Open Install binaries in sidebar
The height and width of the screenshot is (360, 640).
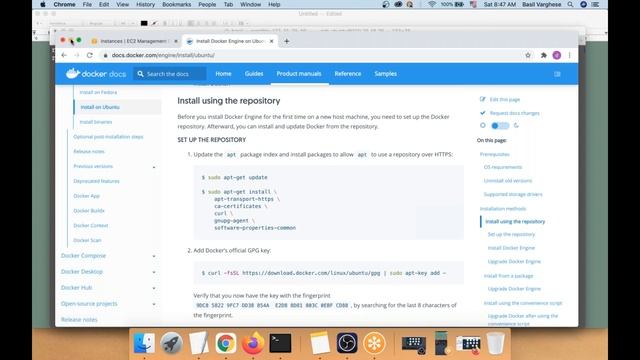[96, 122]
